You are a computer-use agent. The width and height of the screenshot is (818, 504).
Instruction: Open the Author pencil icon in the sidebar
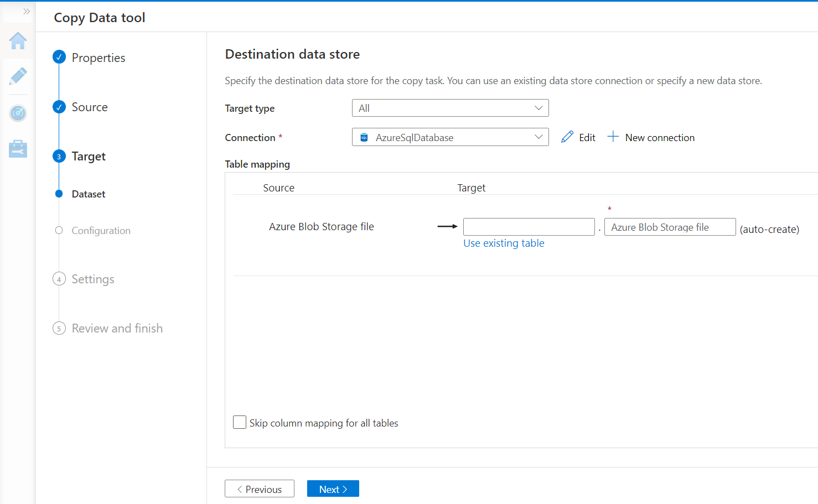click(x=18, y=76)
